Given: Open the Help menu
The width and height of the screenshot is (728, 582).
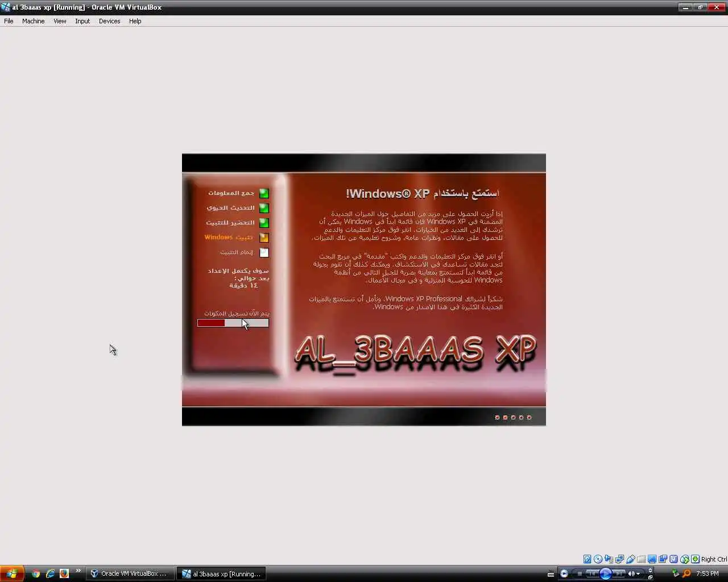Looking at the screenshot, I should coord(135,21).
